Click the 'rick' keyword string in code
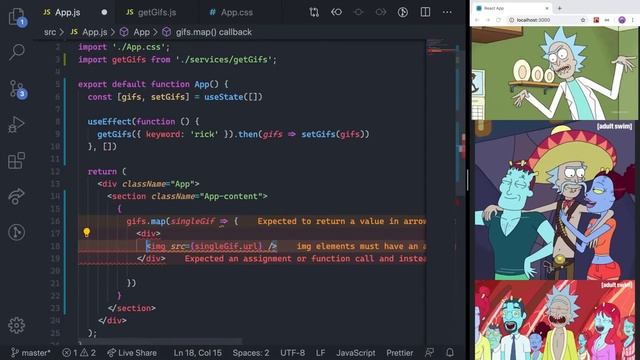This screenshot has width=640, height=360. pyautogui.click(x=204, y=134)
